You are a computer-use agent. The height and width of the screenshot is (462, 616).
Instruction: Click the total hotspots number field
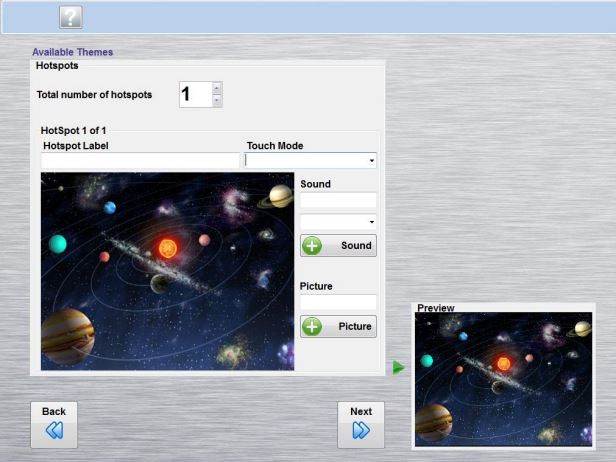(x=195, y=95)
